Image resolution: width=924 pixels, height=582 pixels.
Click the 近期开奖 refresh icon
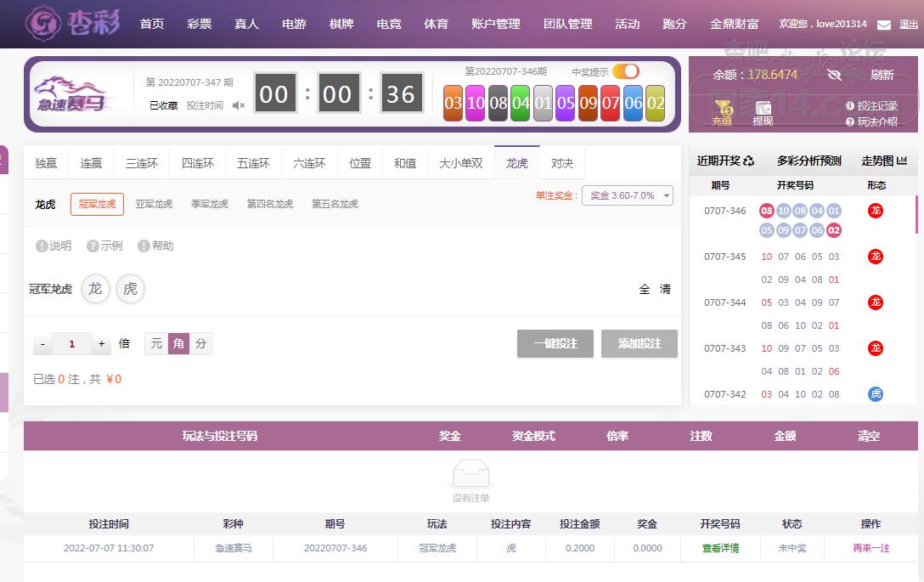click(748, 161)
